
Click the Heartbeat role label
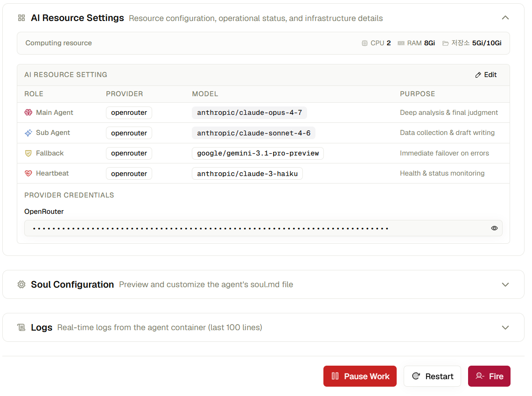[x=52, y=173]
